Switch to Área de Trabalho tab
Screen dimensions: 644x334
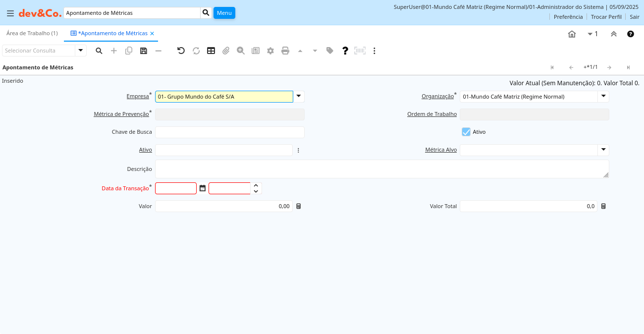[32, 33]
